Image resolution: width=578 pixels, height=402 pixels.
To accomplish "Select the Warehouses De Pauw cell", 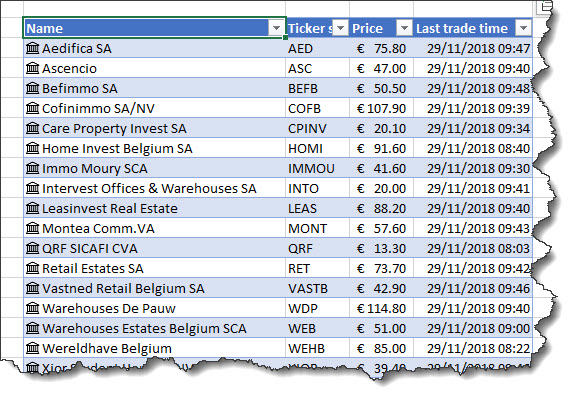I will pos(154,308).
